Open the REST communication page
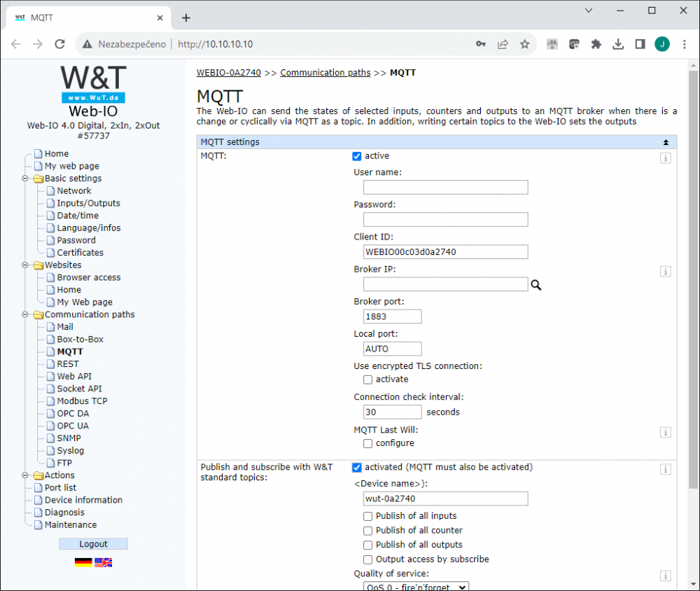Screen dimensions: 700x591 [68, 364]
